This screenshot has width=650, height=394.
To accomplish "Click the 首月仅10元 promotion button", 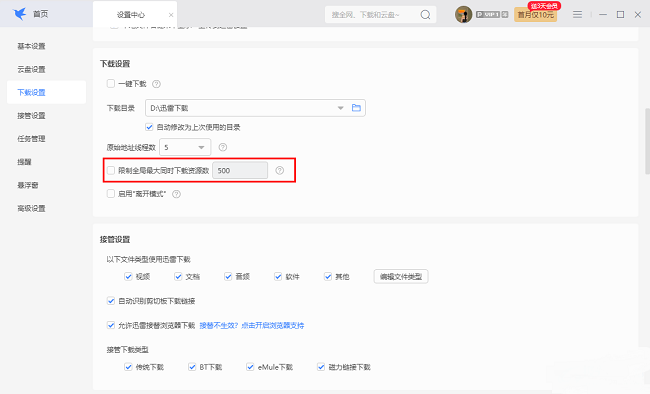I will pos(536,15).
